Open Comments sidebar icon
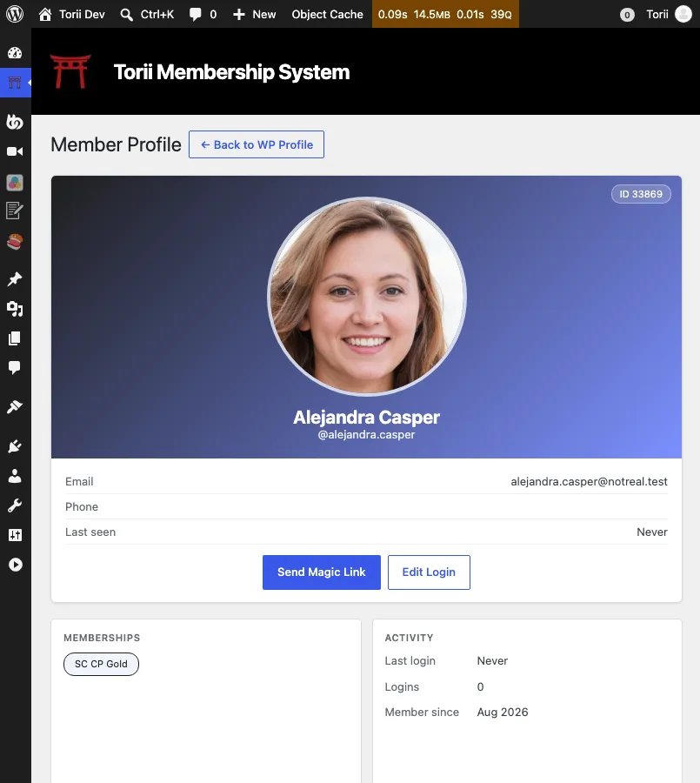This screenshot has width=700, height=783. 15,368
